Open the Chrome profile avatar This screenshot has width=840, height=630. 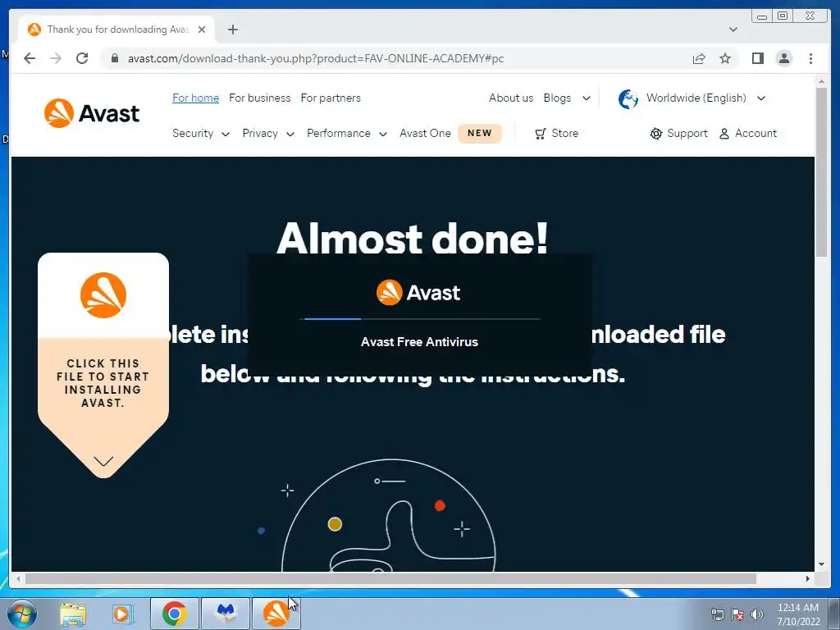tap(783, 58)
